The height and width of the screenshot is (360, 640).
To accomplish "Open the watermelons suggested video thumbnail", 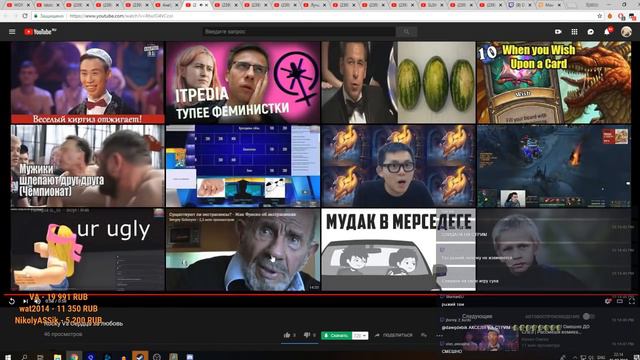I will (x=398, y=82).
